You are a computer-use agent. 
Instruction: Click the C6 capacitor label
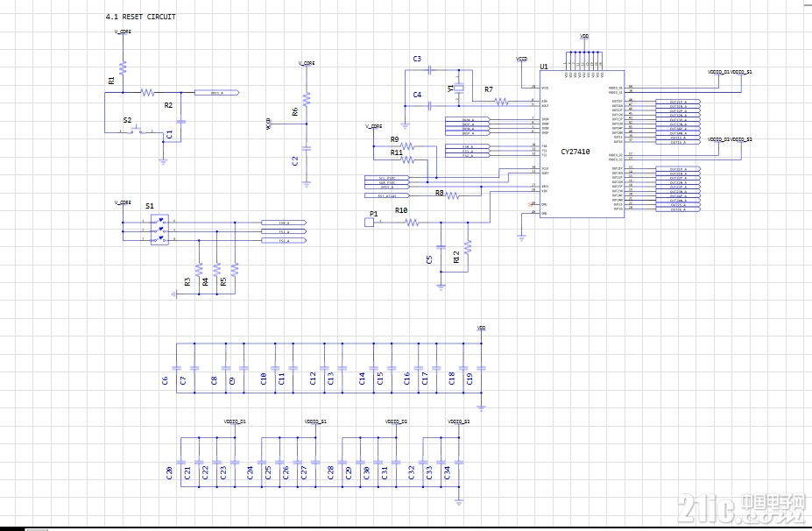point(165,380)
